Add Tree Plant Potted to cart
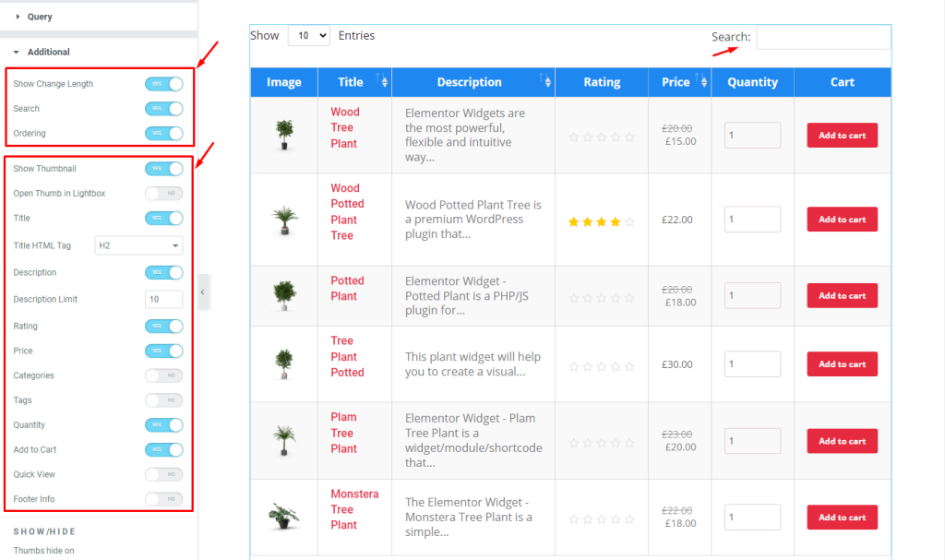This screenshot has width=945, height=560. (x=842, y=364)
